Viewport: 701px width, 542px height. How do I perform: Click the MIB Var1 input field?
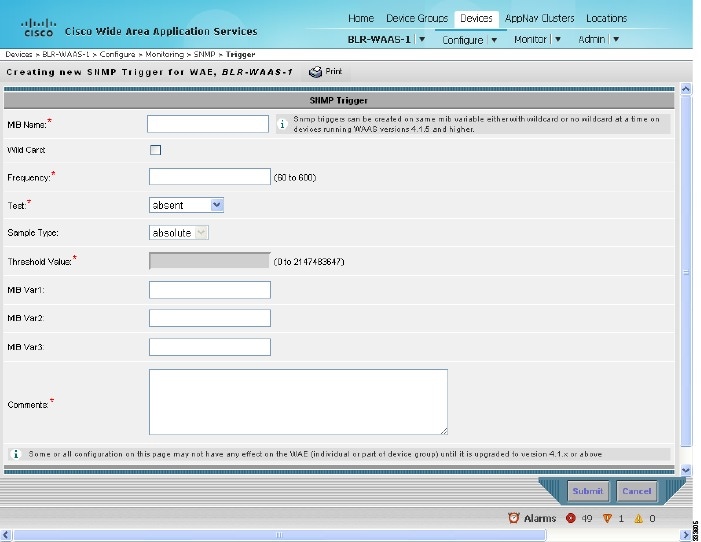point(210,290)
